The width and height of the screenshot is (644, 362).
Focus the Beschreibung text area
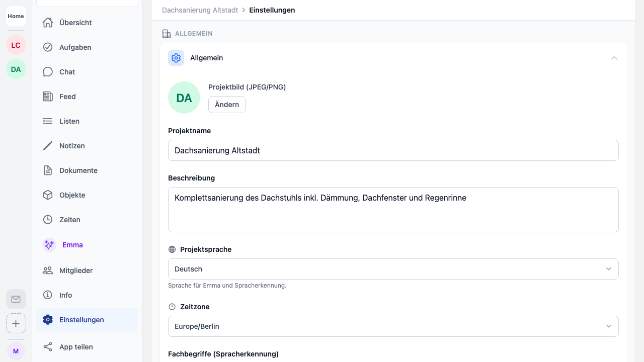point(393,210)
